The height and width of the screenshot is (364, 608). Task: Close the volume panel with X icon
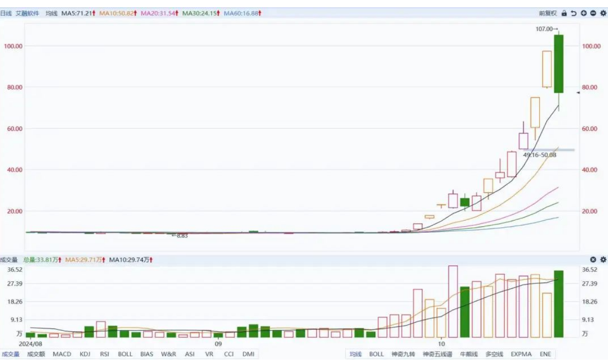pos(593,259)
